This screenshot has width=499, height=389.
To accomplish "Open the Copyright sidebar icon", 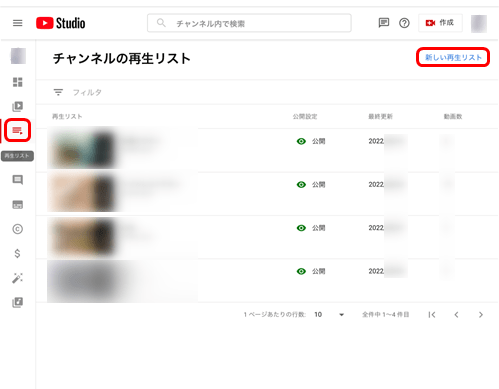I will pyautogui.click(x=18, y=229).
